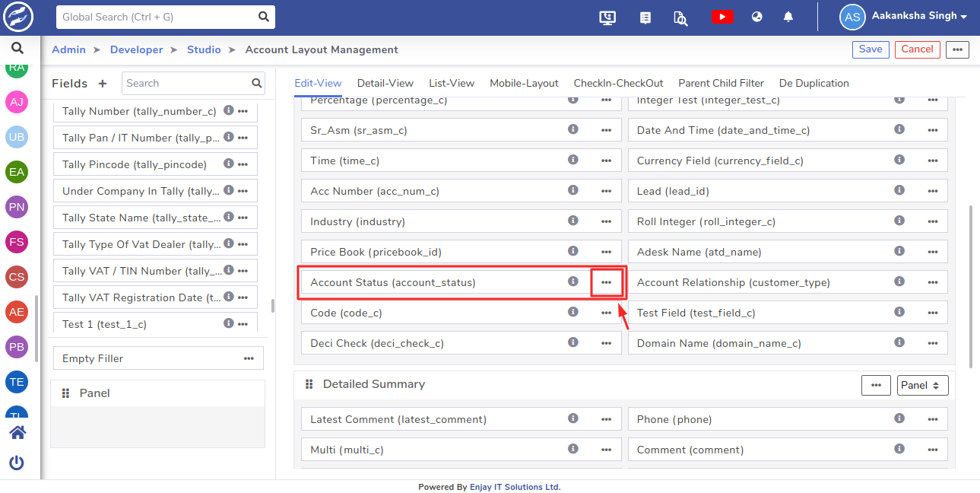Go to Studio breadcrumb link
The width and height of the screenshot is (980, 493).
(204, 49)
